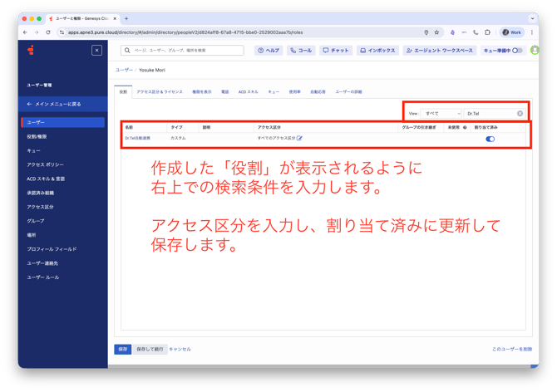This screenshot has height=392, width=557.
Task: Click このユーザーを削除 link
Action: coord(512,349)
